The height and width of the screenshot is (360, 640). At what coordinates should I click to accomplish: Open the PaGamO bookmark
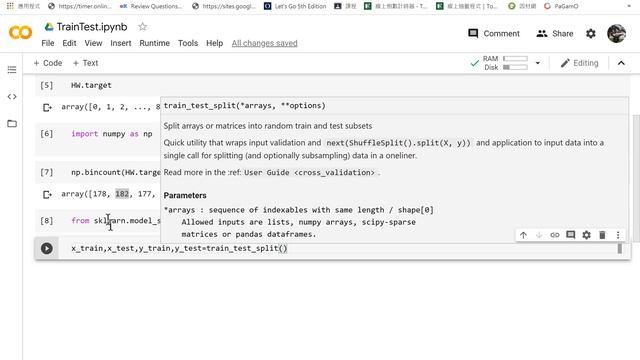point(561,6)
